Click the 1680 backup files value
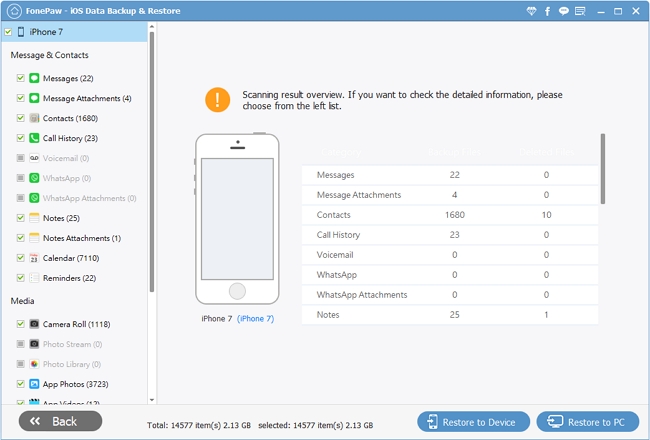 tap(455, 215)
